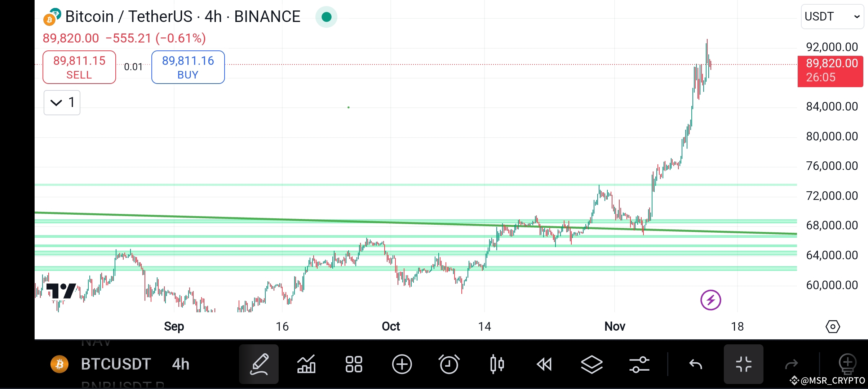Viewport: 868px width, 389px height.
Task: Change the 4h timeframe in bottom bar
Action: (181, 364)
